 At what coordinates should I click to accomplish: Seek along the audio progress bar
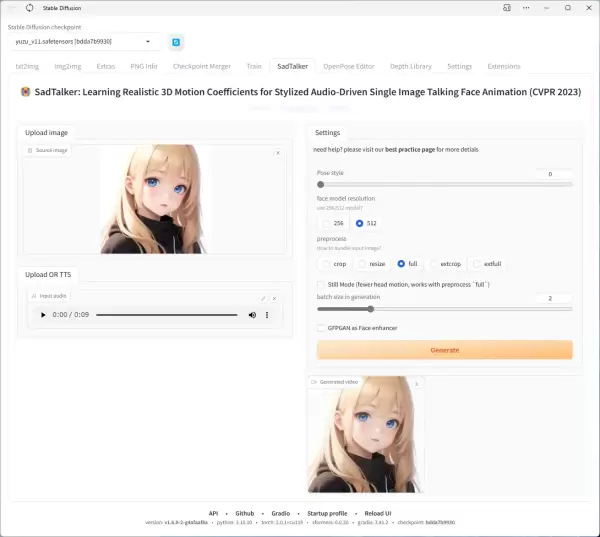(166, 315)
